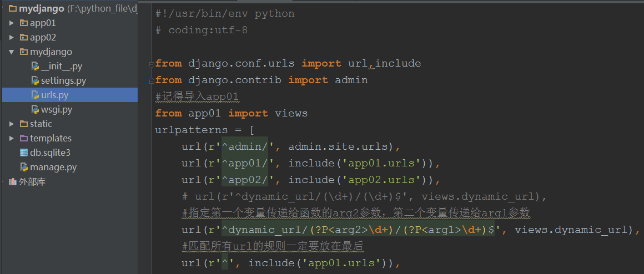644x274 pixels.
Task: Click the app02 folder icon
Action: 24,37
